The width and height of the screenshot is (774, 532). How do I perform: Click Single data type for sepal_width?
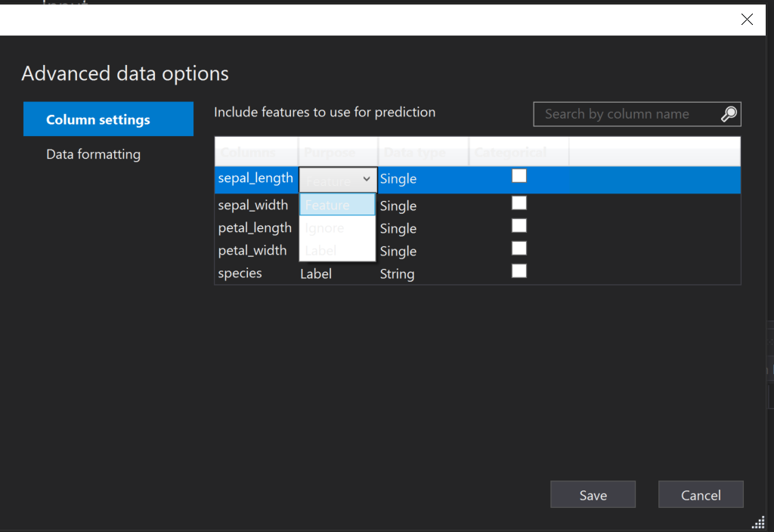pyautogui.click(x=398, y=206)
